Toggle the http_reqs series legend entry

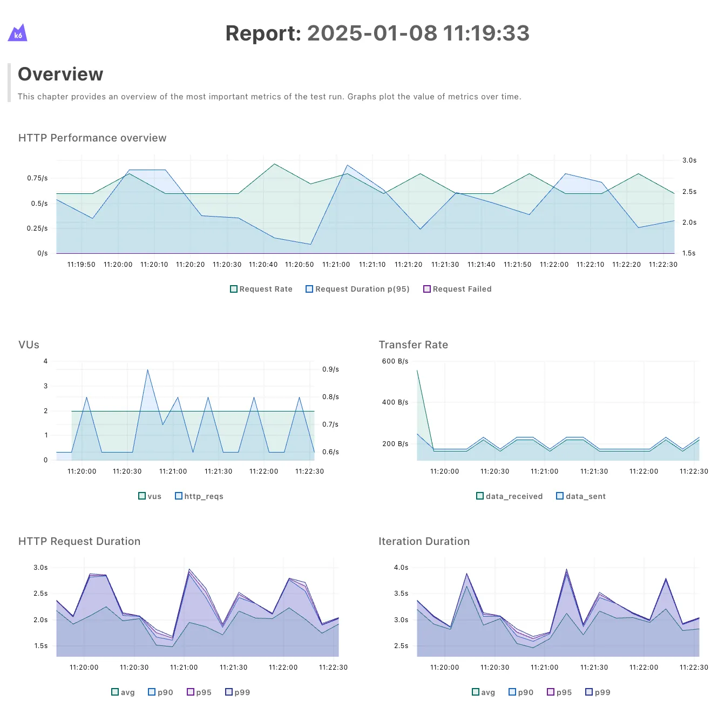(199, 496)
